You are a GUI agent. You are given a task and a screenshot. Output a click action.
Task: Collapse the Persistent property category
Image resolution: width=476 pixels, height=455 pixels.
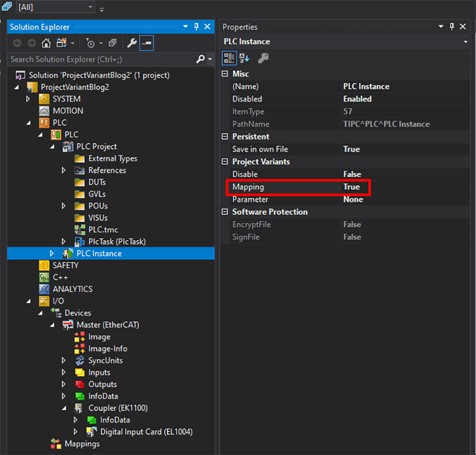225,136
